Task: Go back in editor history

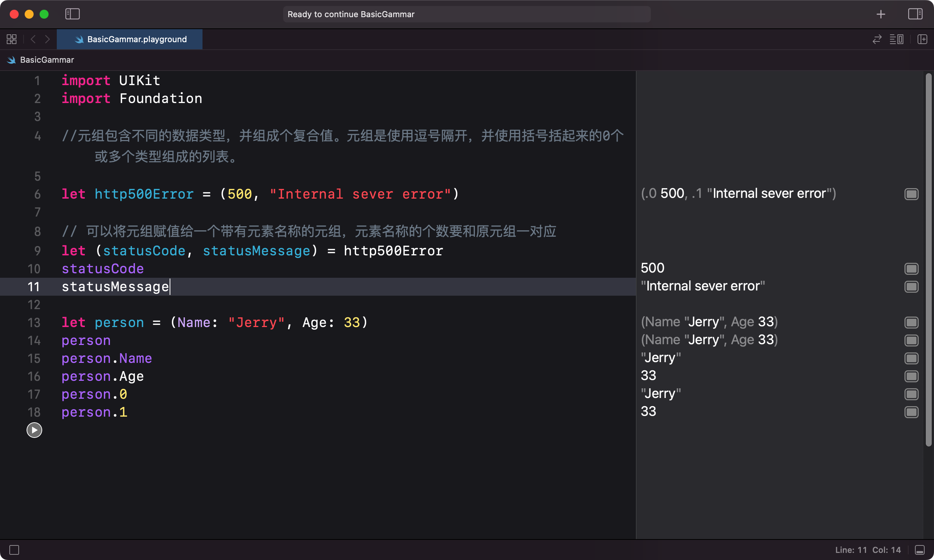Action: click(33, 39)
